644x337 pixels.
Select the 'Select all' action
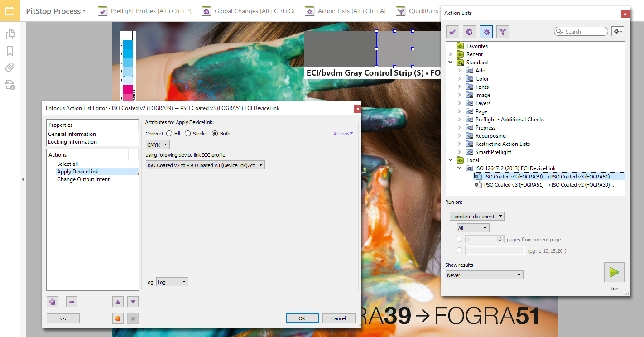click(67, 164)
